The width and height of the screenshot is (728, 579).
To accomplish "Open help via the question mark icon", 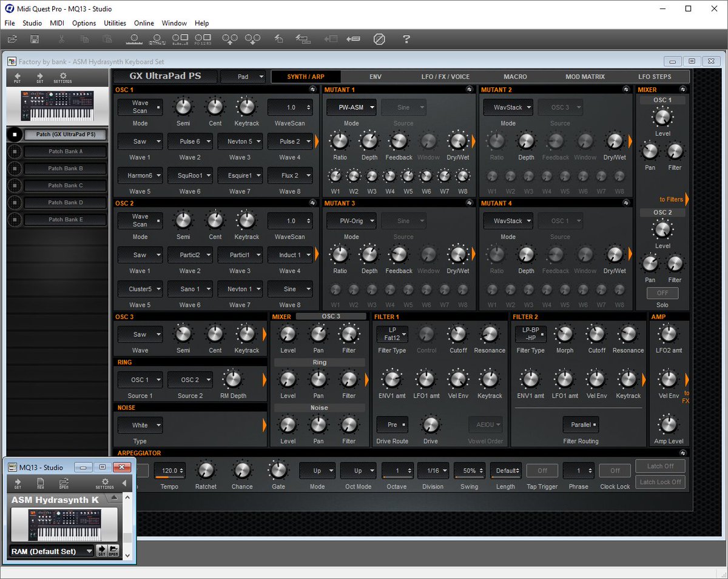I will [406, 39].
